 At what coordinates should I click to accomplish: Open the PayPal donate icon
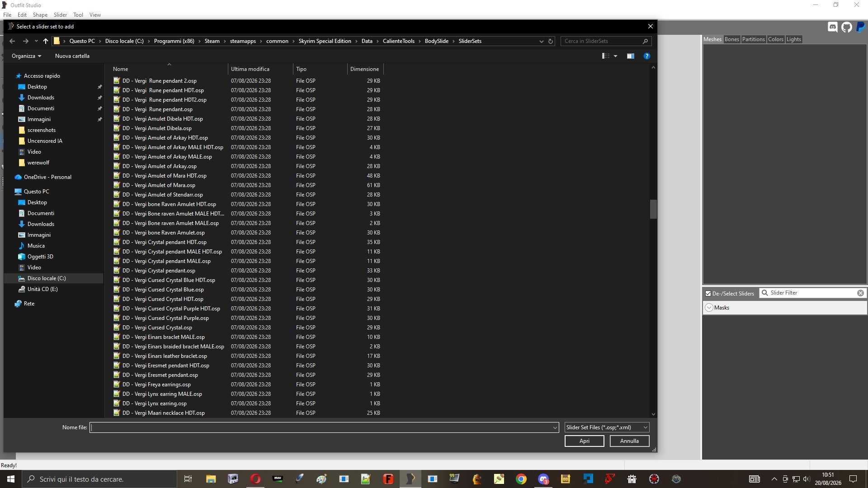point(861,27)
